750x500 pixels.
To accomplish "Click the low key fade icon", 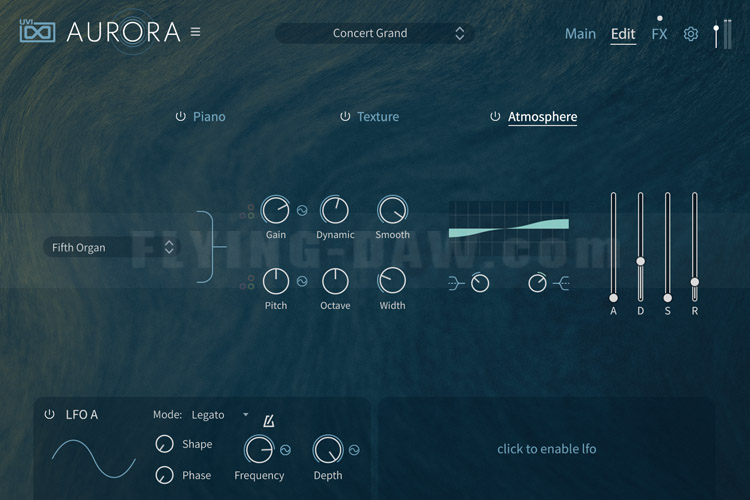I will 456,284.
